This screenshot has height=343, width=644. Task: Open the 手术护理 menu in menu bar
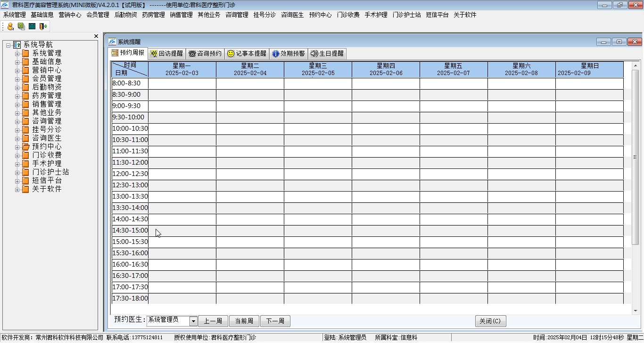376,15
